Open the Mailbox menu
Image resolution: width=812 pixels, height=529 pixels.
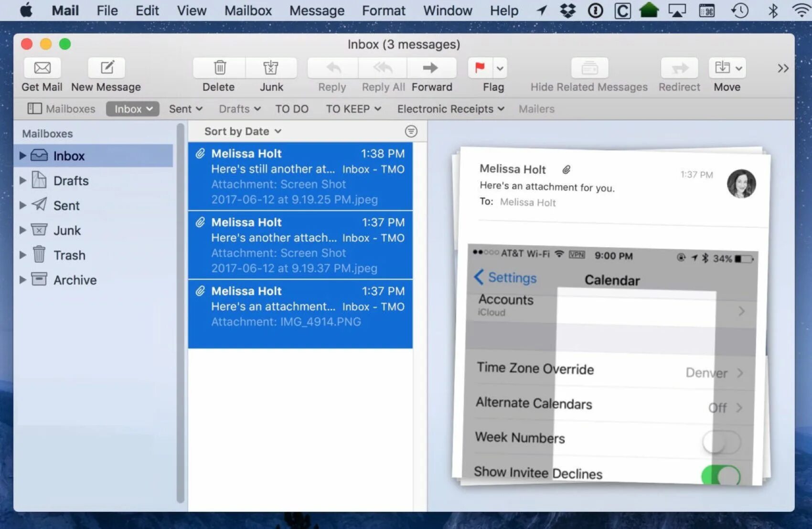point(248,10)
